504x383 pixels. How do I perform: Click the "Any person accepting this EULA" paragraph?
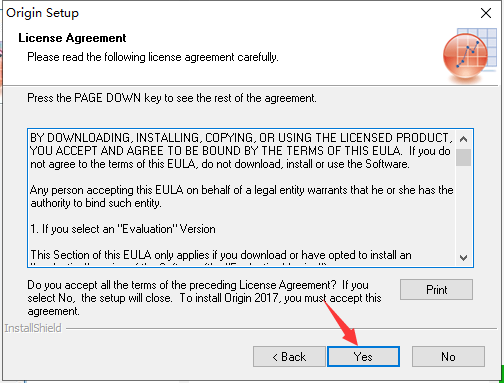(242, 196)
